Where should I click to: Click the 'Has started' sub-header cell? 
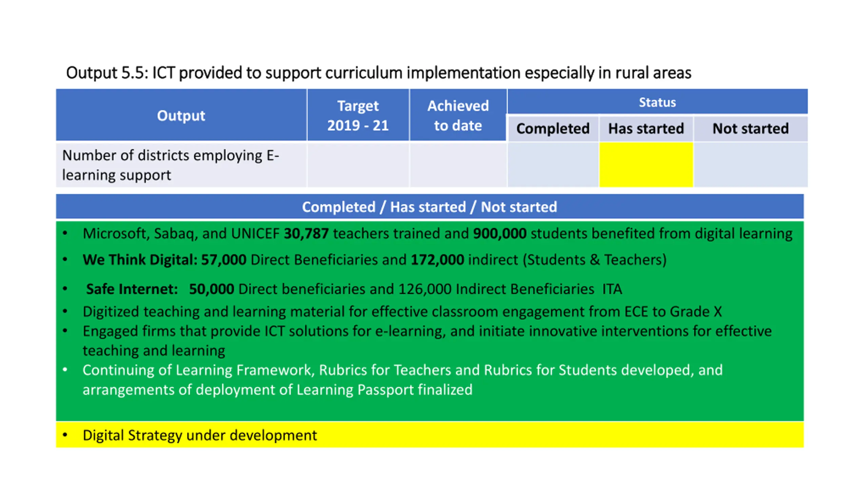[x=646, y=129]
